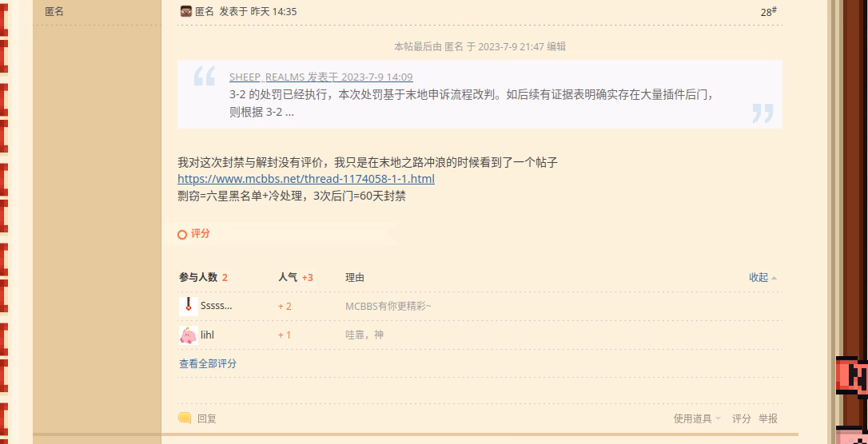This screenshot has width=868, height=444.
Task: Open lihl pink Kirby avatar
Action: tap(188, 335)
